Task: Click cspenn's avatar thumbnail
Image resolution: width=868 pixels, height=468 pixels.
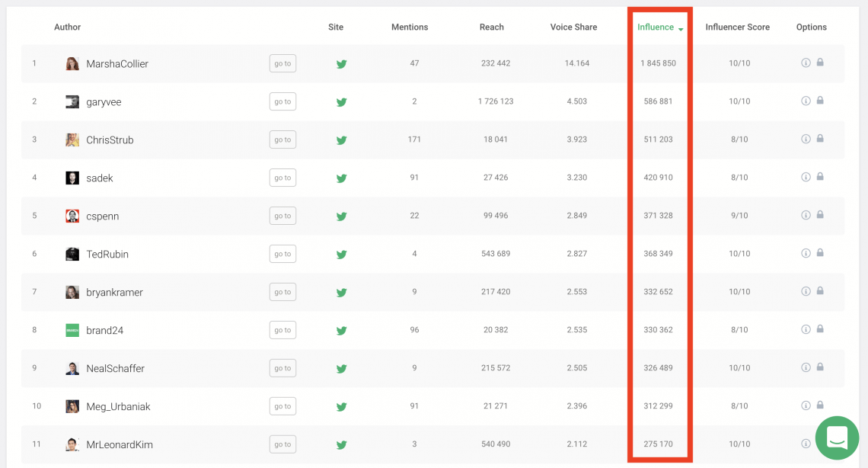Action: [x=72, y=216]
